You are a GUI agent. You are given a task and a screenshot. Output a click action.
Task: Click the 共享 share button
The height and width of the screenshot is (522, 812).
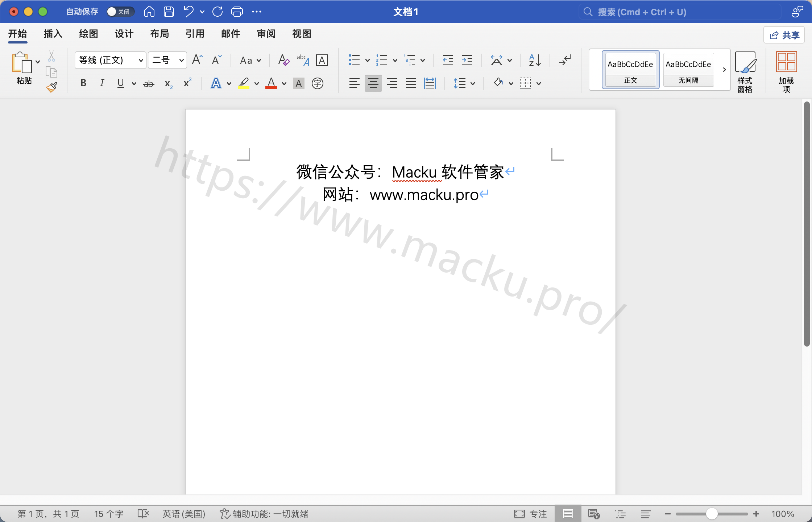click(784, 35)
